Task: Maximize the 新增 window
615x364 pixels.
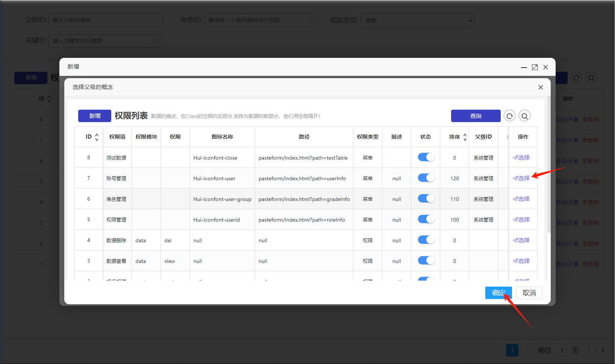Action: tap(535, 67)
